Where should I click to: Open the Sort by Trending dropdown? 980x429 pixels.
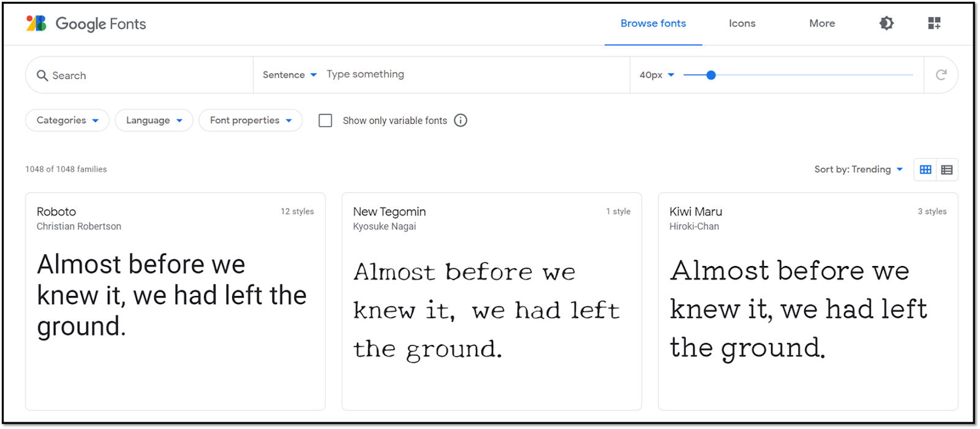(x=859, y=169)
